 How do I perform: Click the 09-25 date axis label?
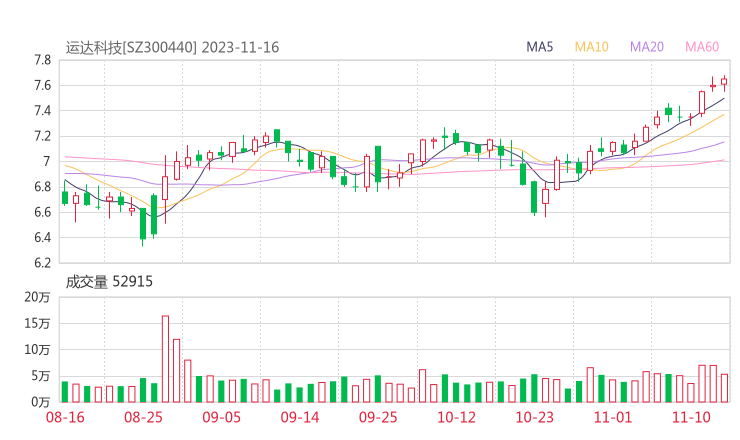(378, 417)
